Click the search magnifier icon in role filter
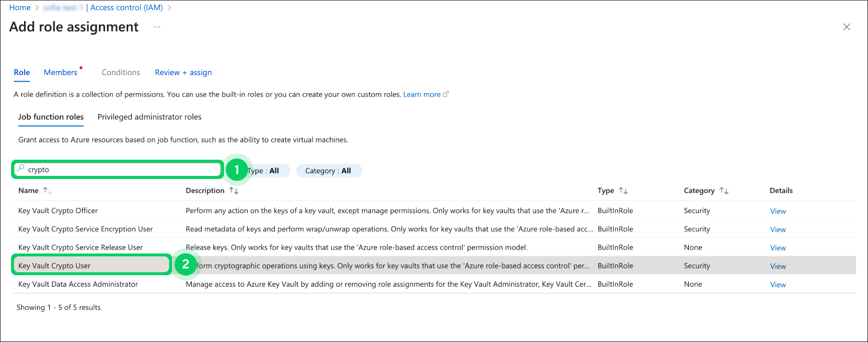868x342 pixels. point(21,169)
